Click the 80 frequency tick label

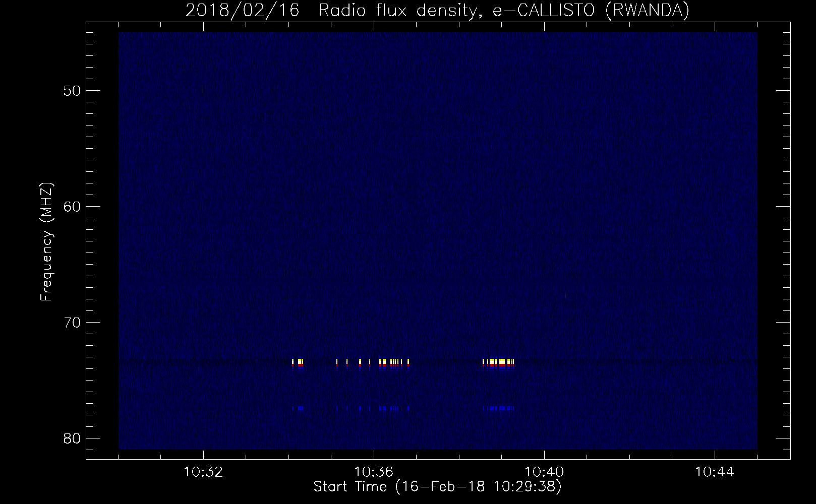72,438
